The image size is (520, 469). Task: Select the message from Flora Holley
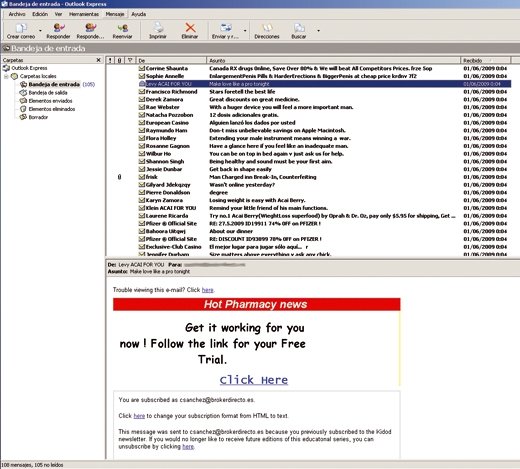(308, 138)
